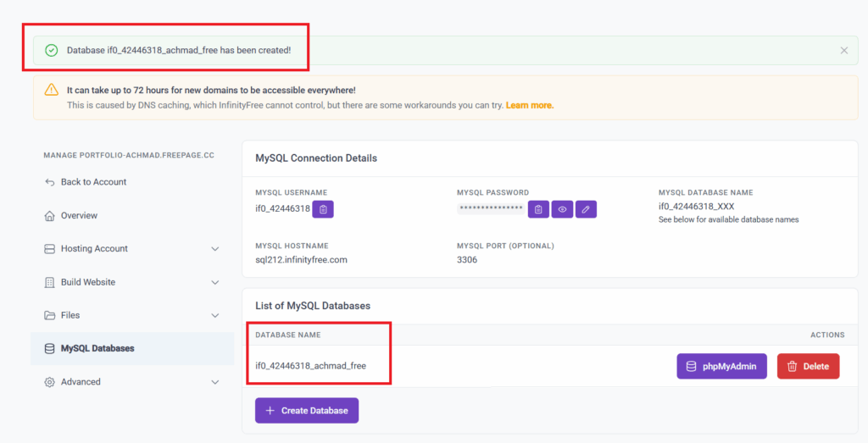Screen dimensions: 868x443
Task: Click the Overview home icon in sidebar
Action: click(49, 216)
